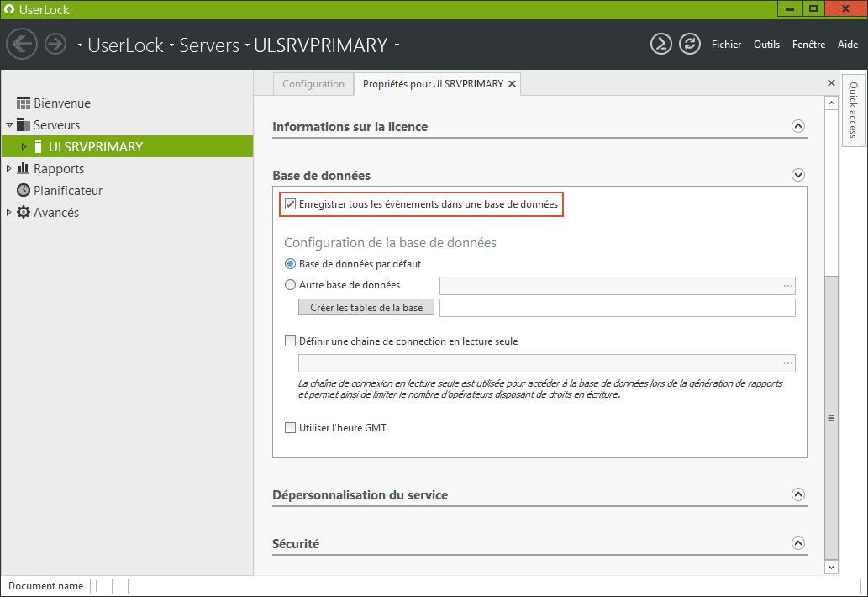Click the Serveurs icon in sidebar

[x=24, y=124]
